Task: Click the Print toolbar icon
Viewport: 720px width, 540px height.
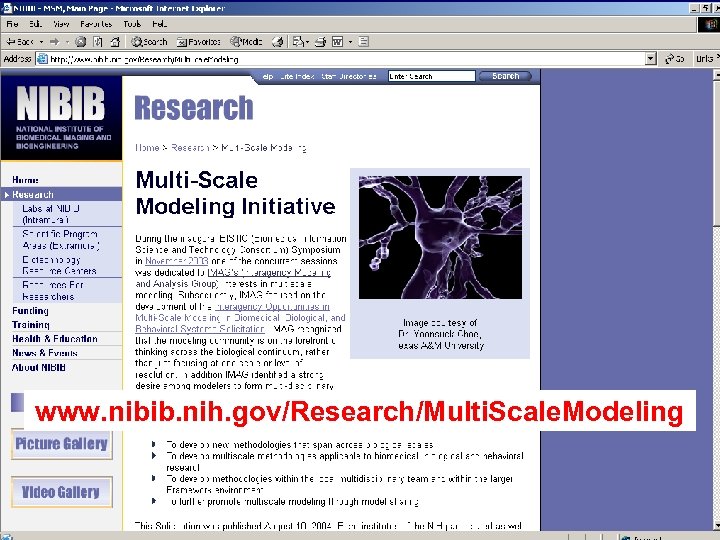Action: coord(321,42)
